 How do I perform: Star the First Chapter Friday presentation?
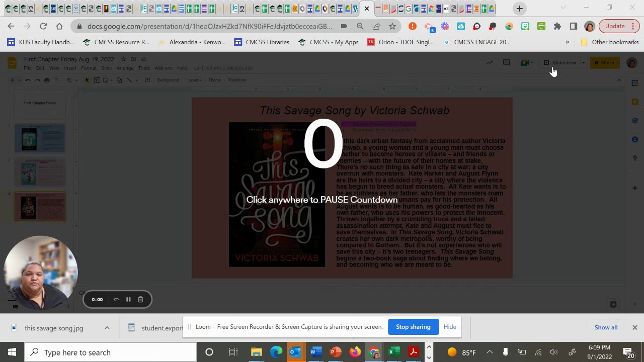(x=123, y=59)
